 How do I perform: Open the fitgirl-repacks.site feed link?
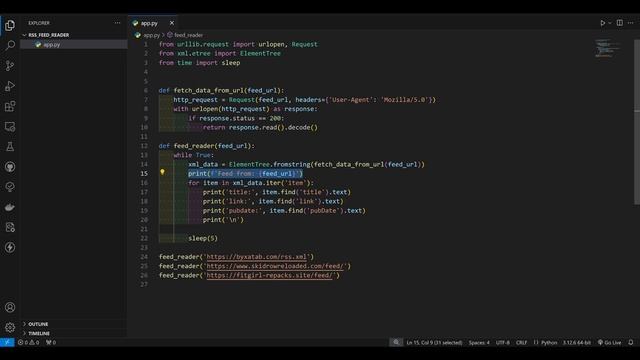coord(269,276)
